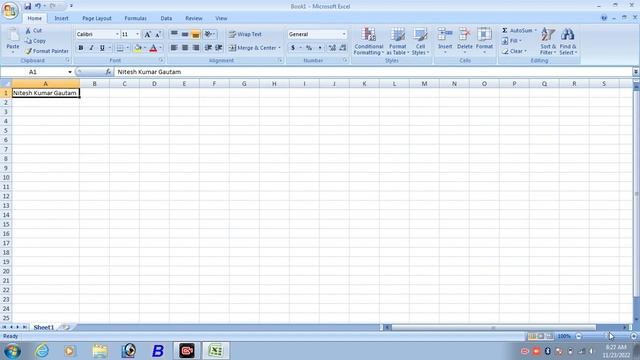Open Conditional Formatting menu
Image resolution: width=640 pixels, height=360 pixels.
(369, 41)
